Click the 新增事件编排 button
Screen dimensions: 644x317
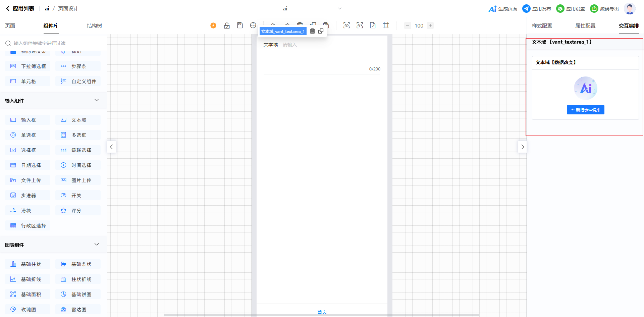click(585, 110)
